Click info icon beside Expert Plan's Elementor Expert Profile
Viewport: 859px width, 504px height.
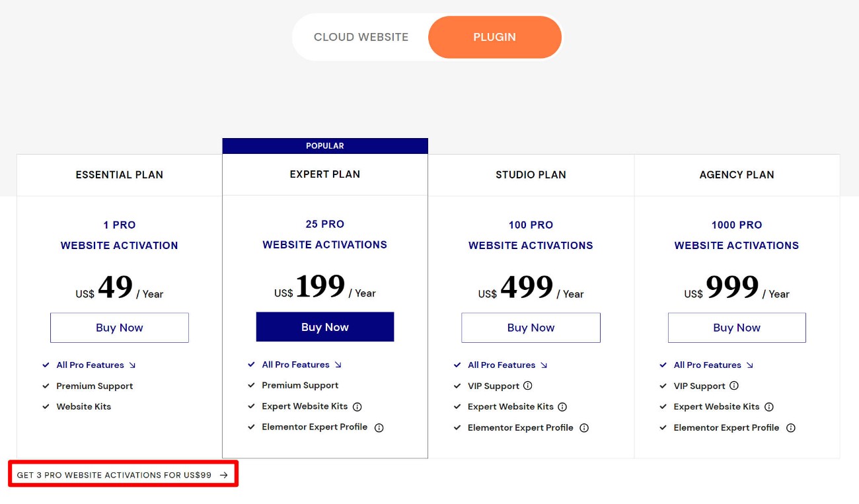(379, 427)
